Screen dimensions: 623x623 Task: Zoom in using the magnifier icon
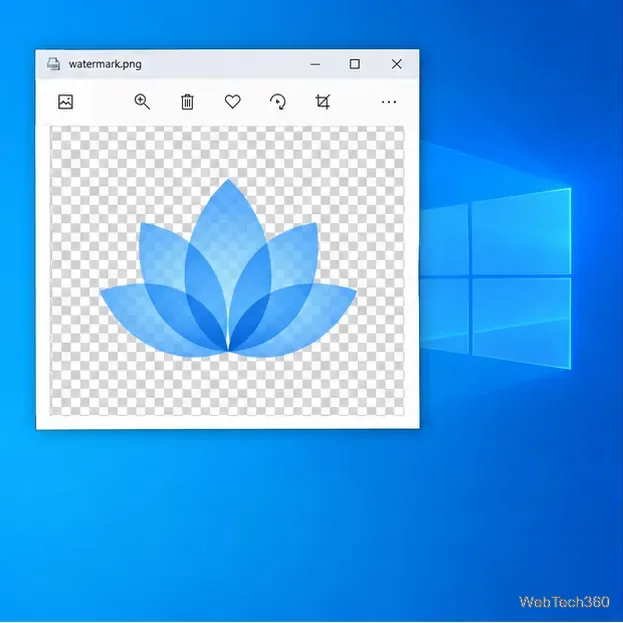(x=142, y=102)
